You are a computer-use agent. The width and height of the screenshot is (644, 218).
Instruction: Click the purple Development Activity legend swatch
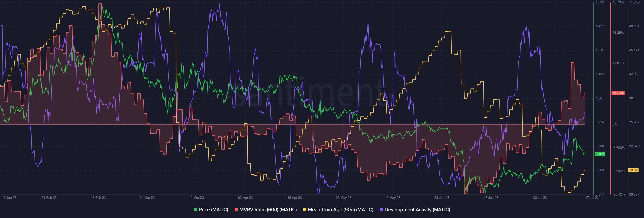pos(381,210)
